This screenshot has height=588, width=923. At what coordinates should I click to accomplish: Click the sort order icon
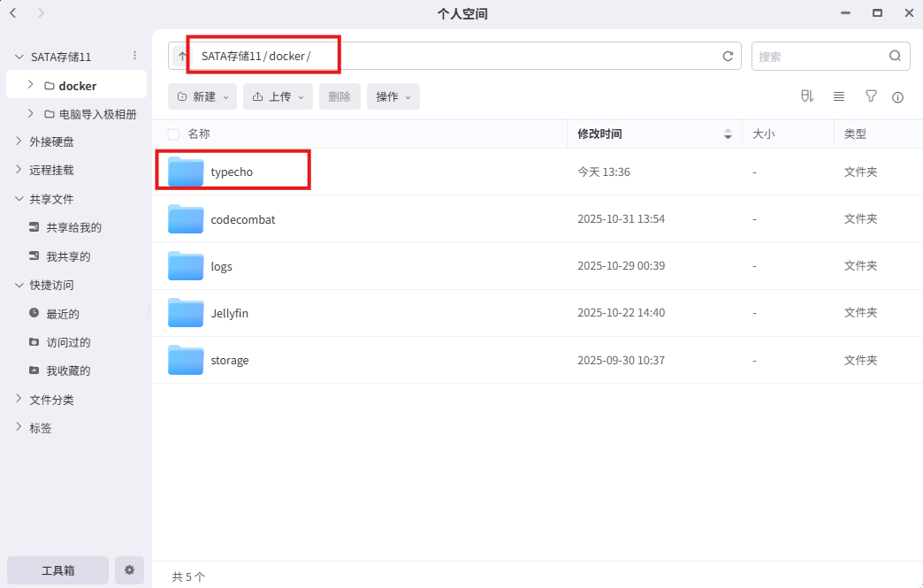click(x=807, y=96)
